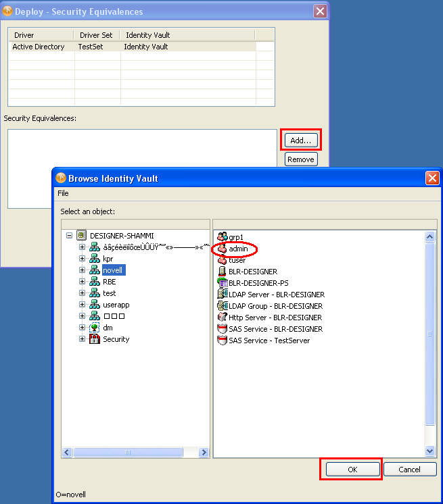Expand the test tree node

(82, 293)
